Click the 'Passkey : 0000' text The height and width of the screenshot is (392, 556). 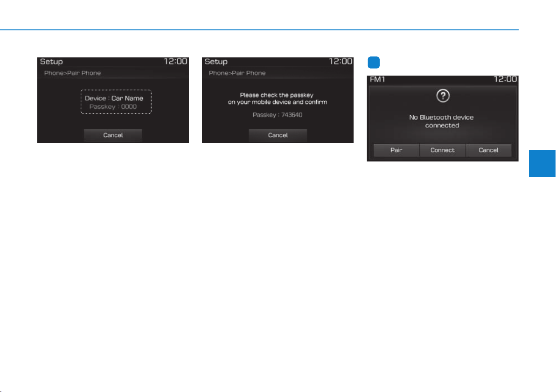pyautogui.click(x=113, y=107)
